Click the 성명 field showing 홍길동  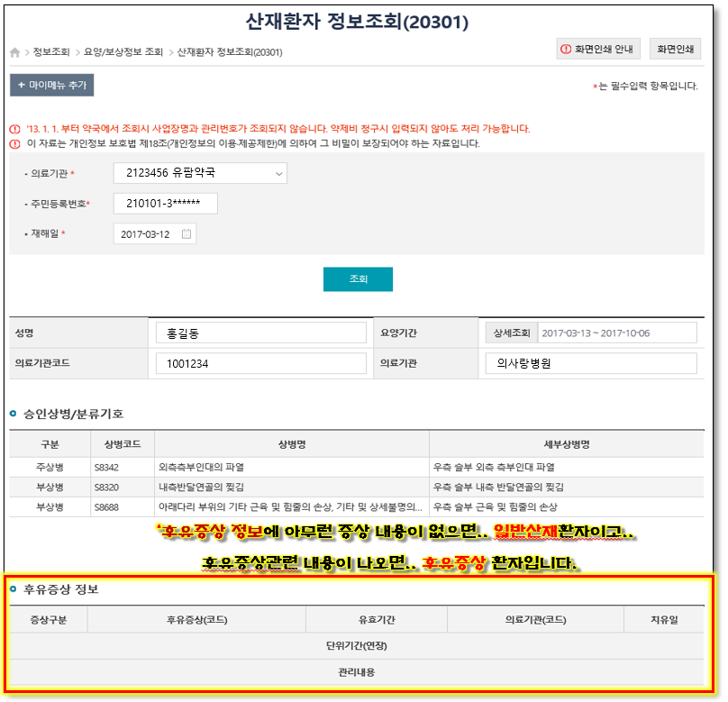[260, 333]
